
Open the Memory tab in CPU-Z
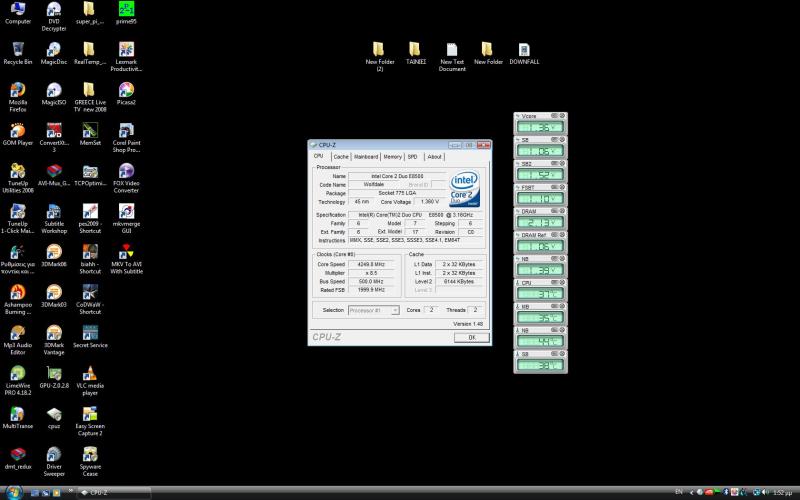tap(392, 157)
